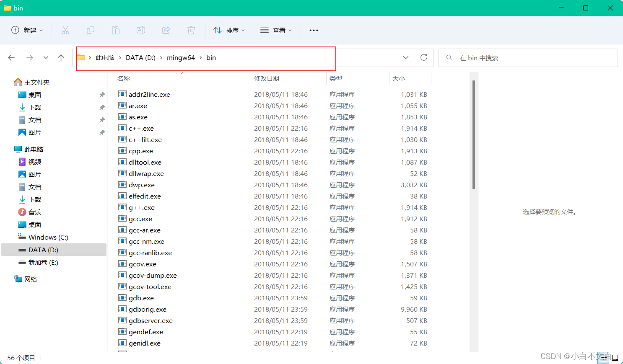Viewport: 623px width, 364px height.
Task: Click the file list vertical scrollbar
Action: [x=474, y=135]
